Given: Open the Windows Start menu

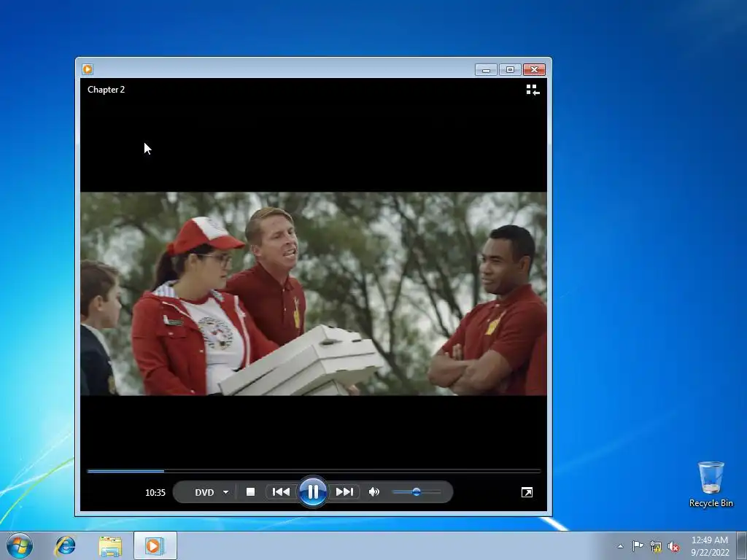Looking at the screenshot, I should [20, 545].
